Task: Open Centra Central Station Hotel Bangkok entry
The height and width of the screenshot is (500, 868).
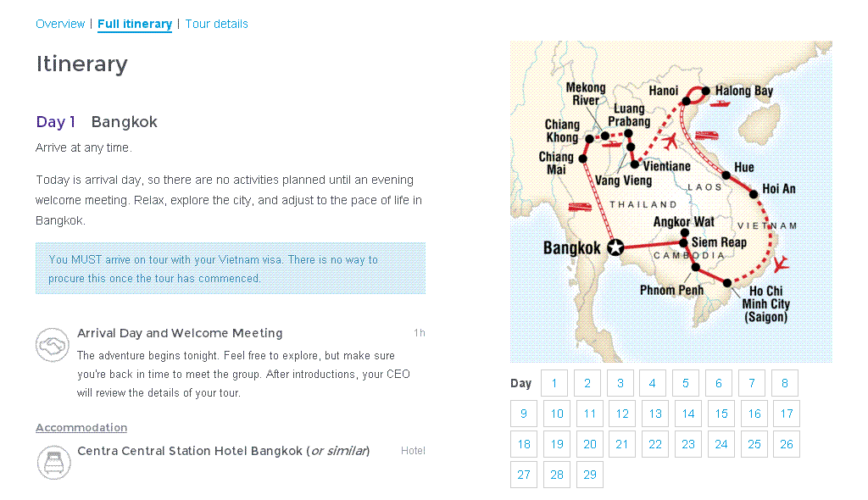Action: 223,451
